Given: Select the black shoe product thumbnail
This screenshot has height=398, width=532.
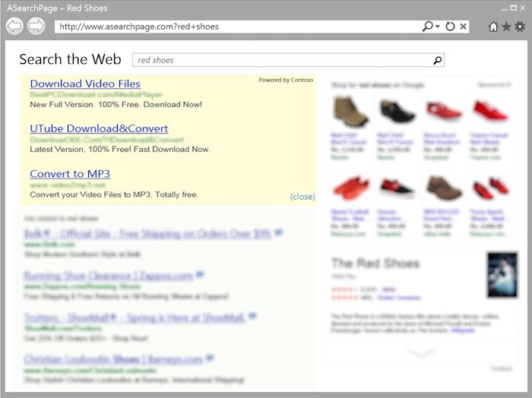Looking at the screenshot, I should pyautogui.click(x=397, y=112).
